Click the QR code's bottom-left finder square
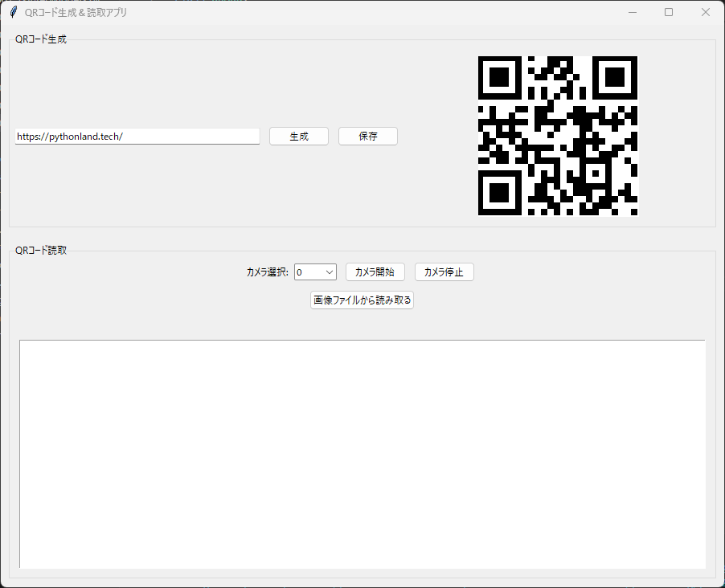This screenshot has width=725, height=588. [x=499, y=194]
